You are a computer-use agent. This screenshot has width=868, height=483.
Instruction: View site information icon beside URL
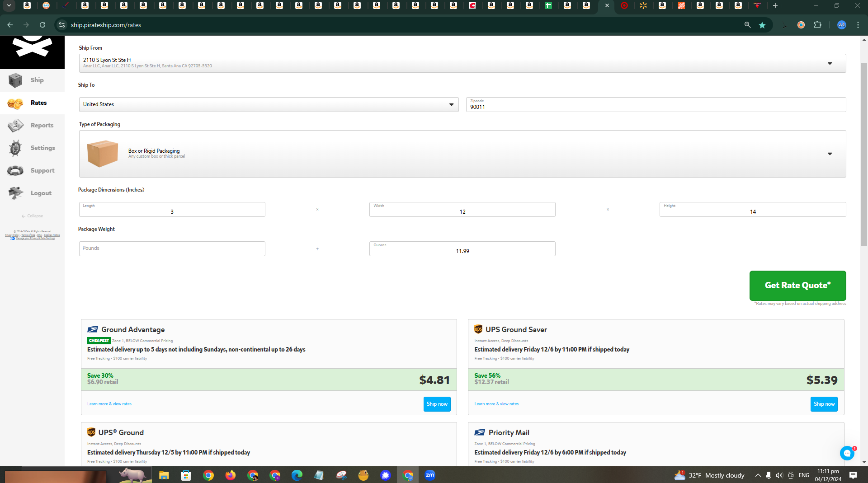62,25
